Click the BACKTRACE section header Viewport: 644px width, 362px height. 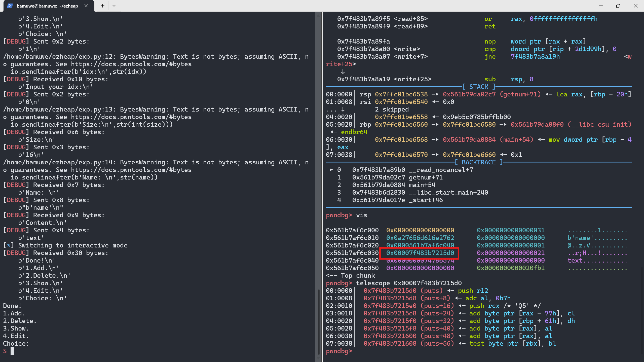pos(479,162)
